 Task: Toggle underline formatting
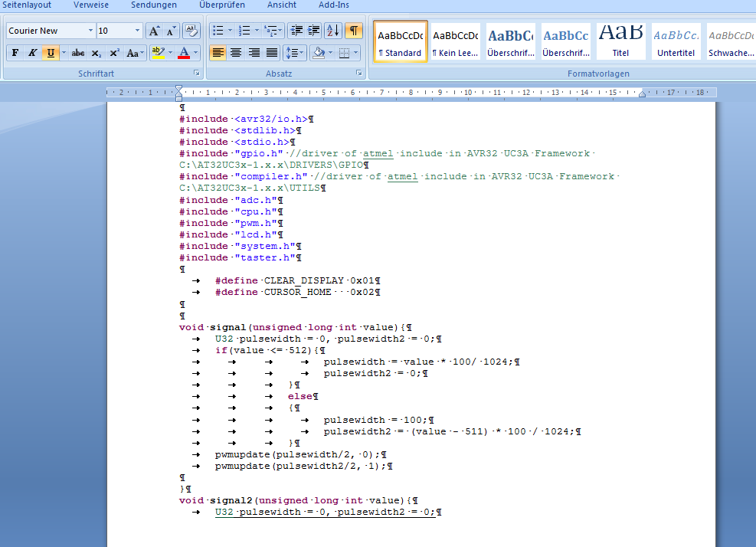(x=51, y=53)
